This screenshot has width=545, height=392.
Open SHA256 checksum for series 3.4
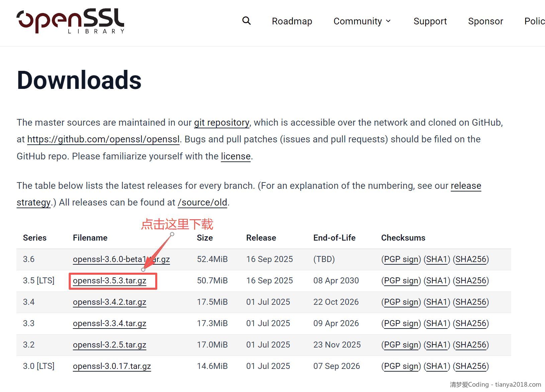470,302
